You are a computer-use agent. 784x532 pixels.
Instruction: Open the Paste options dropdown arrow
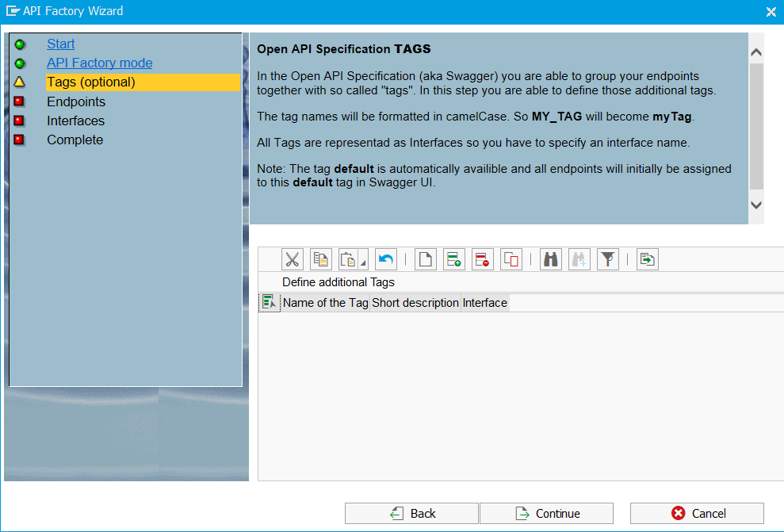363,262
